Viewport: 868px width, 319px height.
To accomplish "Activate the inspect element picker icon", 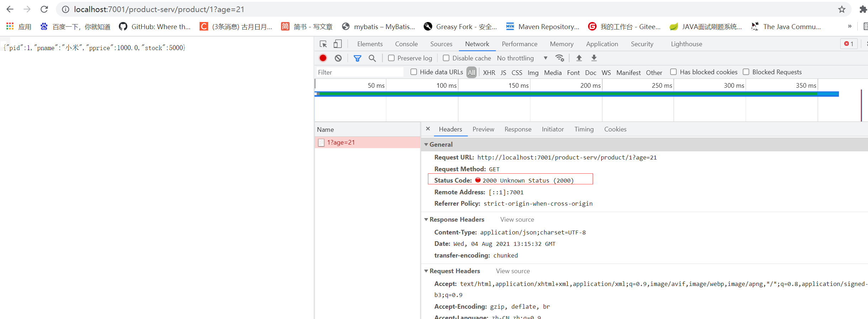I will click(x=323, y=44).
